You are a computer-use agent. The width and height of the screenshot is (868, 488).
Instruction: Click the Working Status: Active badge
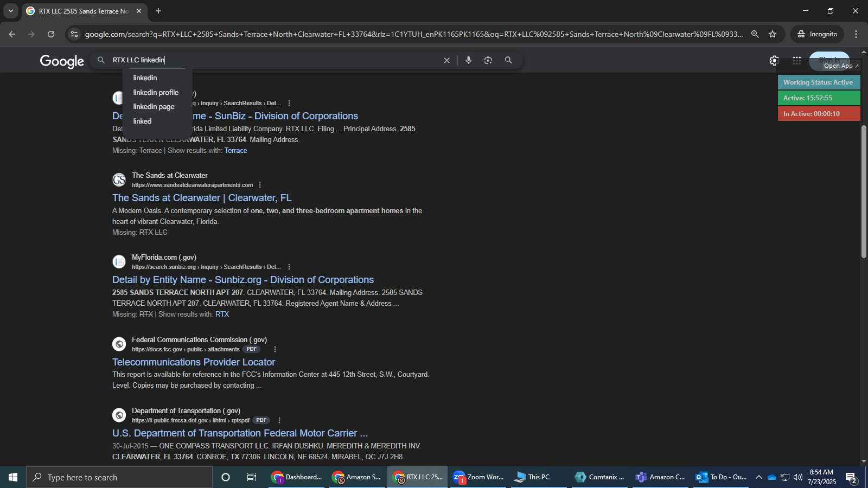[819, 82]
